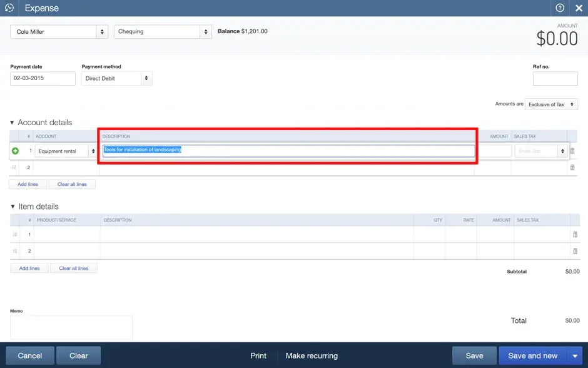Click the Balance $1,201.00 text
Image resolution: width=588 pixels, height=368 pixels.
[243, 31]
